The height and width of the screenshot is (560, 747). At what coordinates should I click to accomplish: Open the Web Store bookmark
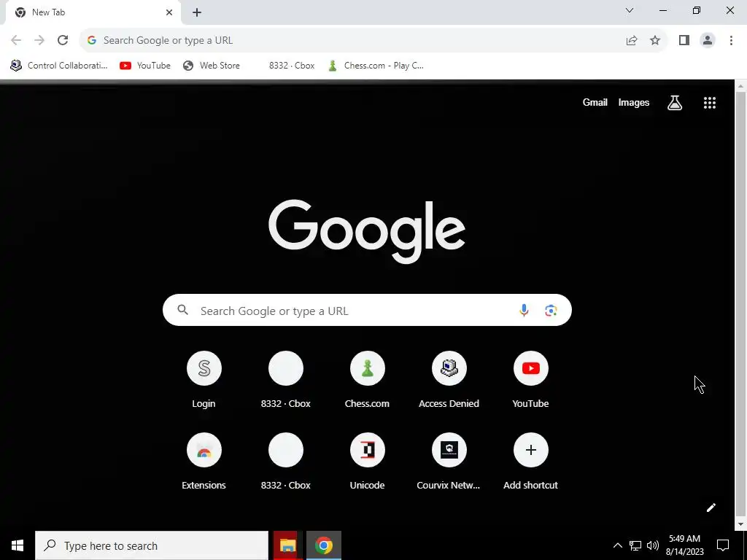tap(211, 66)
